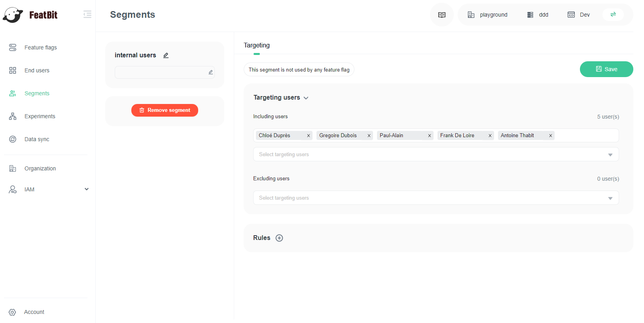The image size is (644, 323).
Task: Click the switch environment arrows icon
Action: 613,15
